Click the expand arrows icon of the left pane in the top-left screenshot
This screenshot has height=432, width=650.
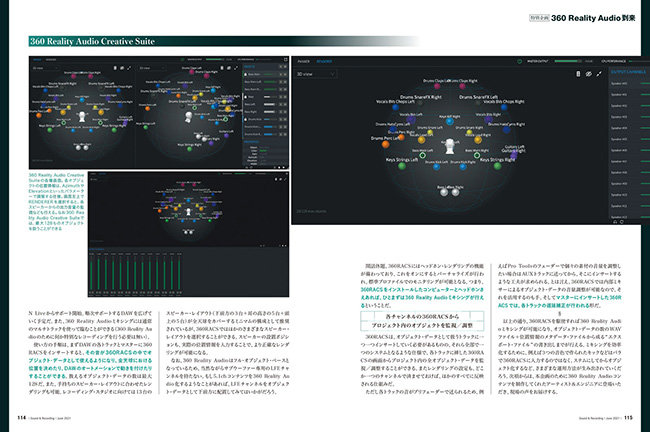tap(129, 68)
